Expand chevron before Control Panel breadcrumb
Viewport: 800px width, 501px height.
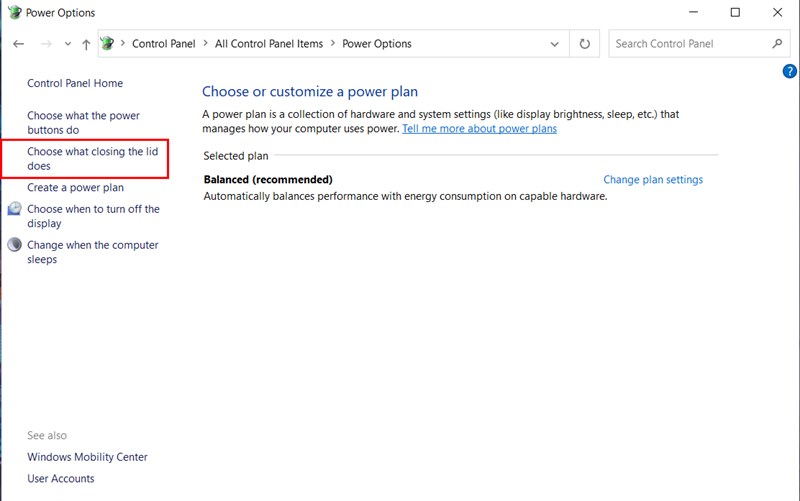[x=122, y=43]
